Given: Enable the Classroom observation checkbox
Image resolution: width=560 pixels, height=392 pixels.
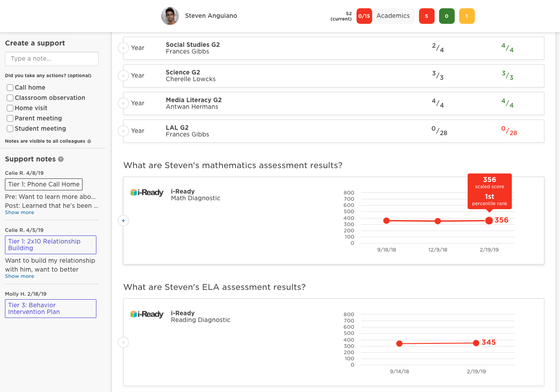Looking at the screenshot, I should pos(10,98).
